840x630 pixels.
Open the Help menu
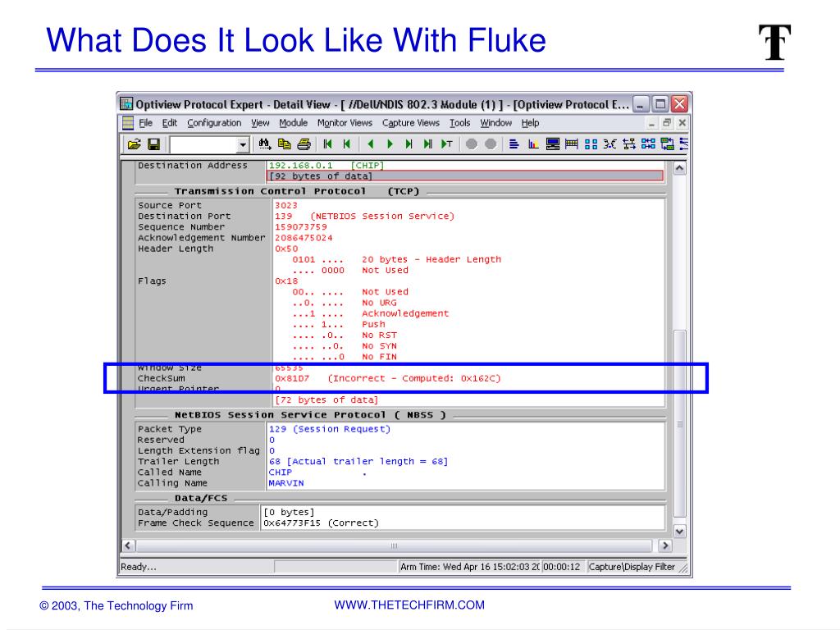[531, 123]
